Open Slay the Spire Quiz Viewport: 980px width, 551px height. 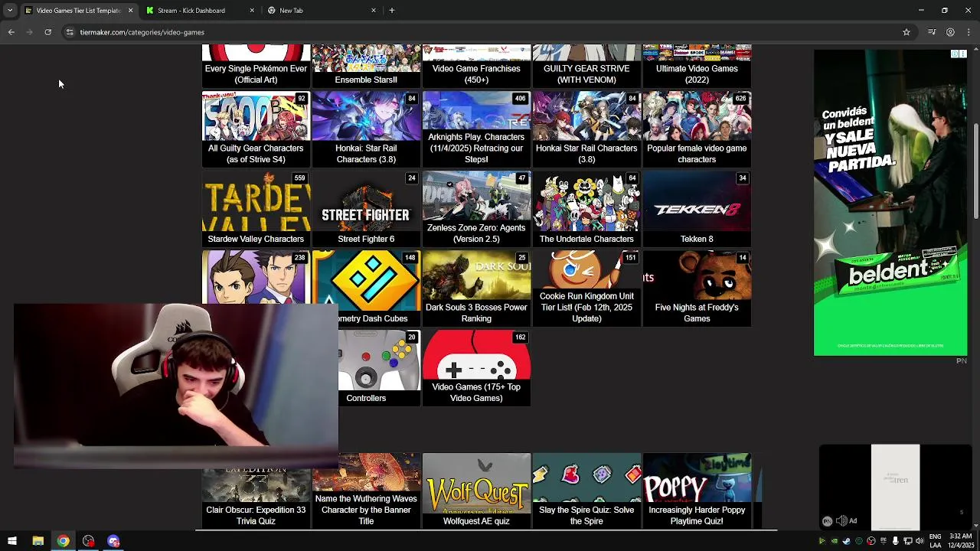[586, 491]
